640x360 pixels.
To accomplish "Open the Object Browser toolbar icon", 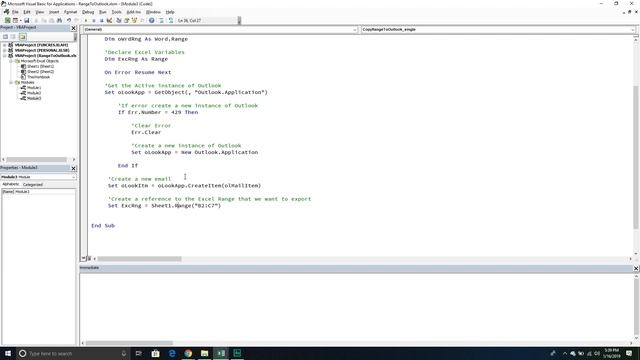I will point(134,20).
